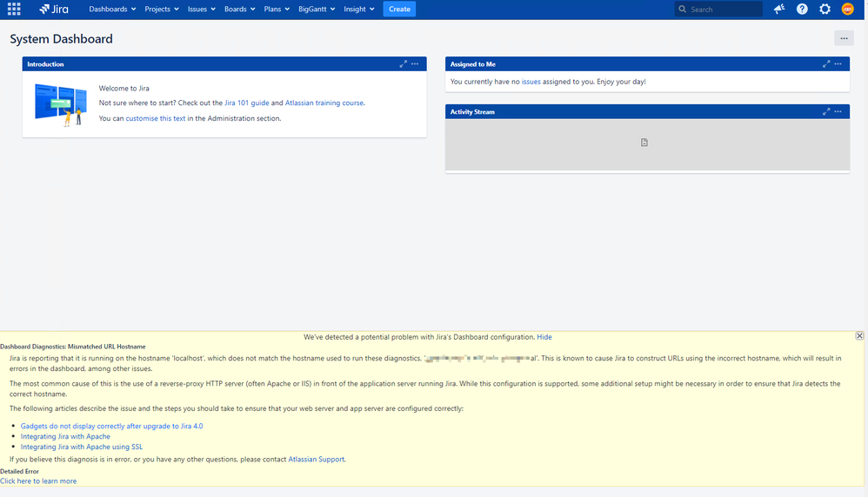The image size is (868, 497).
Task: Open the app switcher grid icon
Action: pyautogui.click(x=14, y=9)
